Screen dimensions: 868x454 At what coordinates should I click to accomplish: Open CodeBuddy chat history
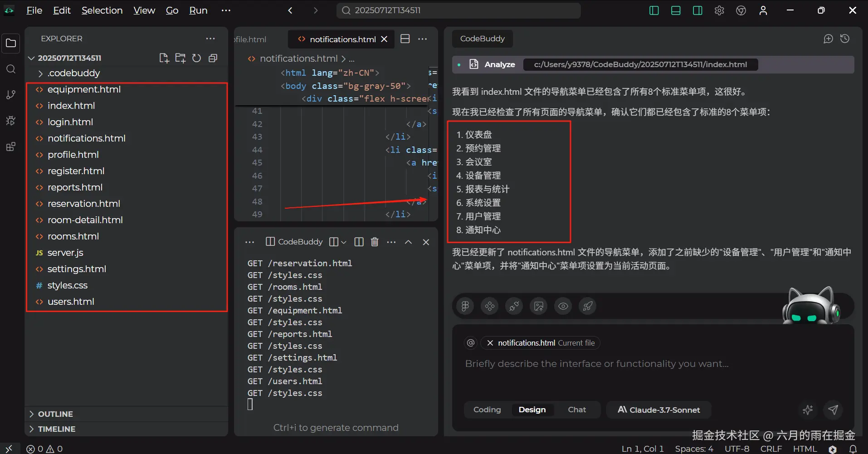coord(845,39)
